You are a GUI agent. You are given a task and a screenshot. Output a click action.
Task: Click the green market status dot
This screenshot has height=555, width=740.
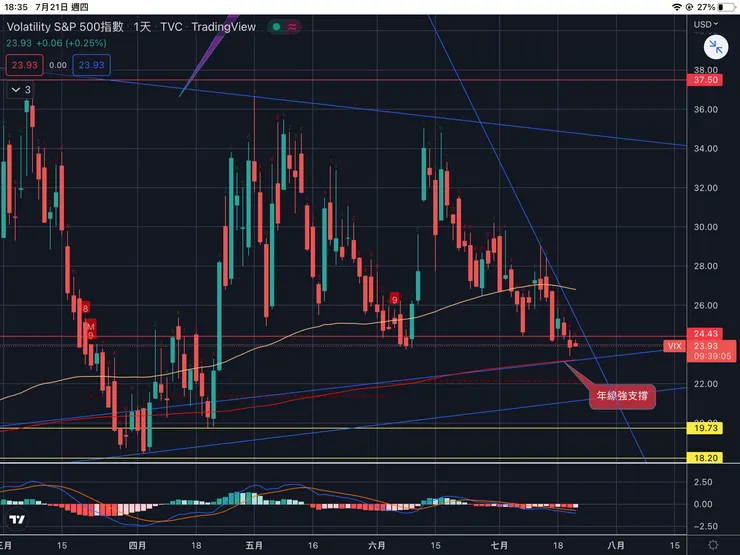pyautogui.click(x=277, y=27)
